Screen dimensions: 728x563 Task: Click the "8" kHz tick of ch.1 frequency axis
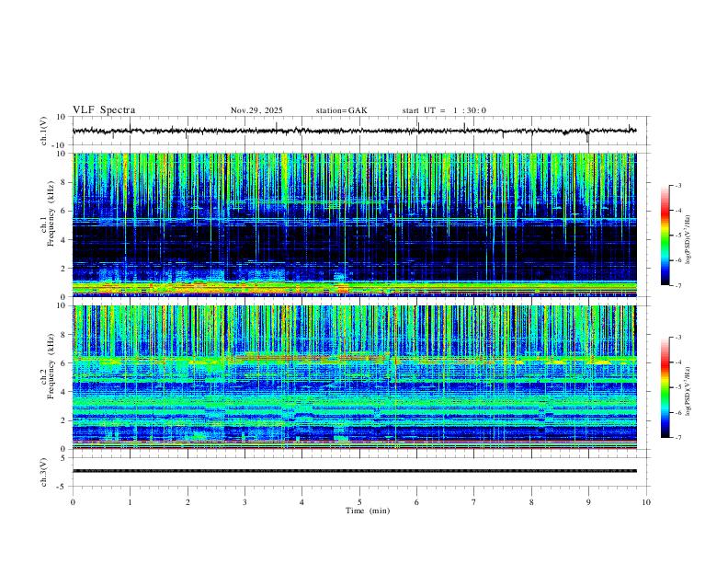point(64,182)
